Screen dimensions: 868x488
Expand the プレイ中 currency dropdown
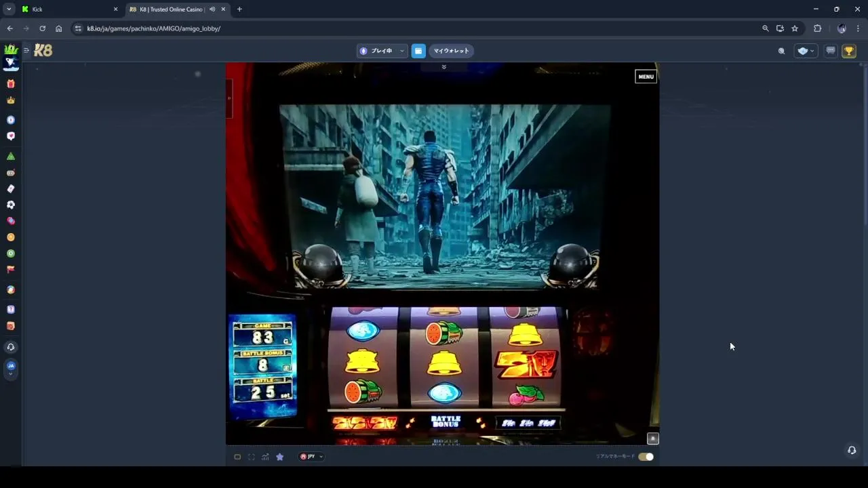[x=382, y=51]
